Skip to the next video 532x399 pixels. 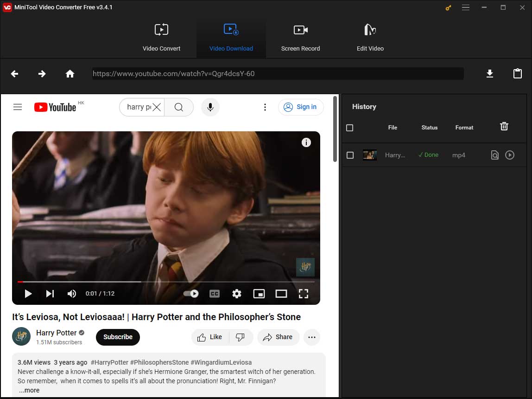(x=50, y=294)
